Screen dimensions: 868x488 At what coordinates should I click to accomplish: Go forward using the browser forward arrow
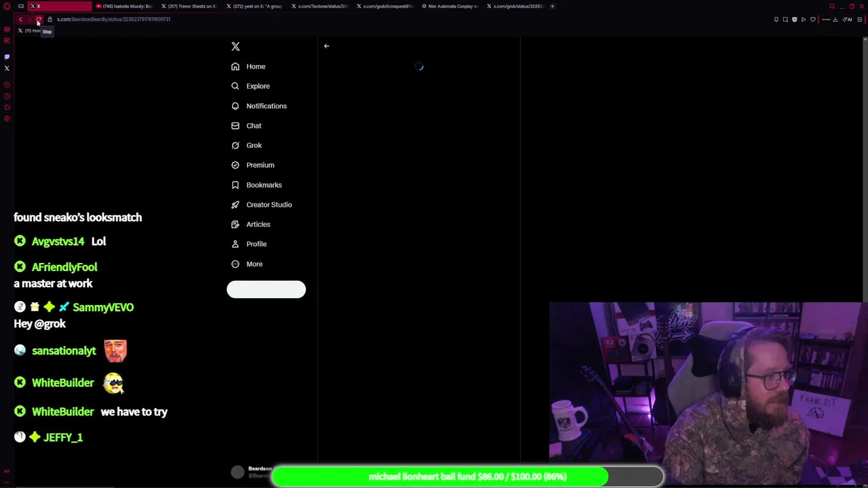click(x=29, y=19)
